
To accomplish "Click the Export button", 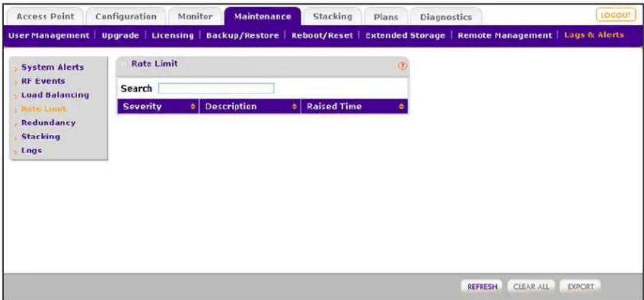I will coord(580,286).
